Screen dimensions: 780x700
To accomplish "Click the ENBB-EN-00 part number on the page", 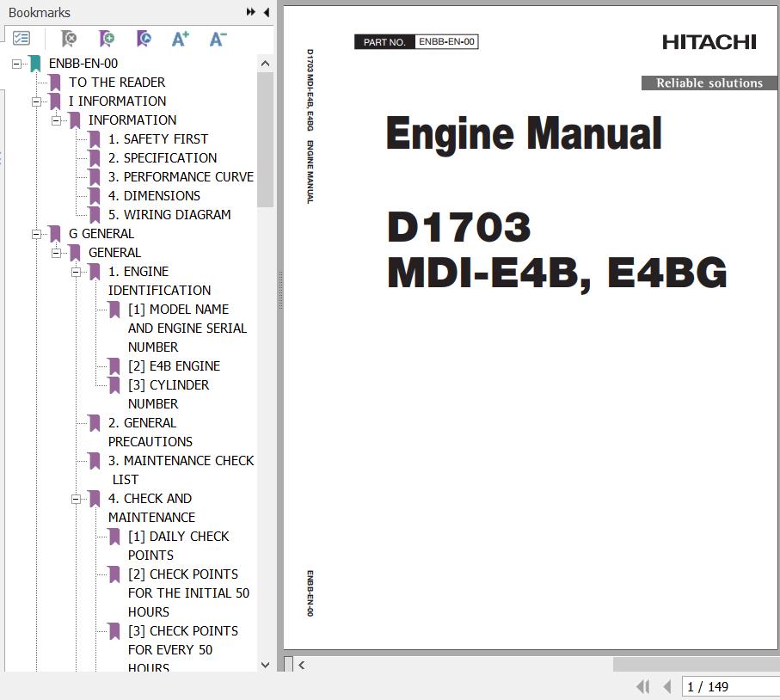I will tap(446, 42).
